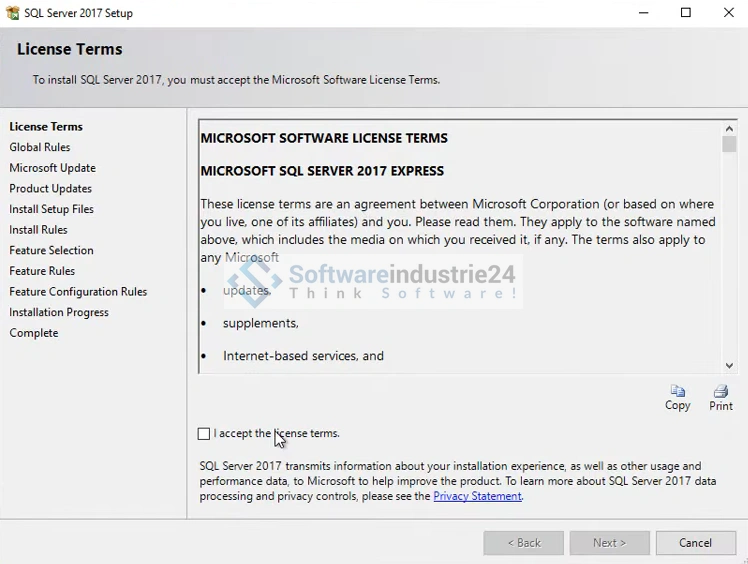
Task: Click the license text scroll up arrow
Action: [x=729, y=129]
